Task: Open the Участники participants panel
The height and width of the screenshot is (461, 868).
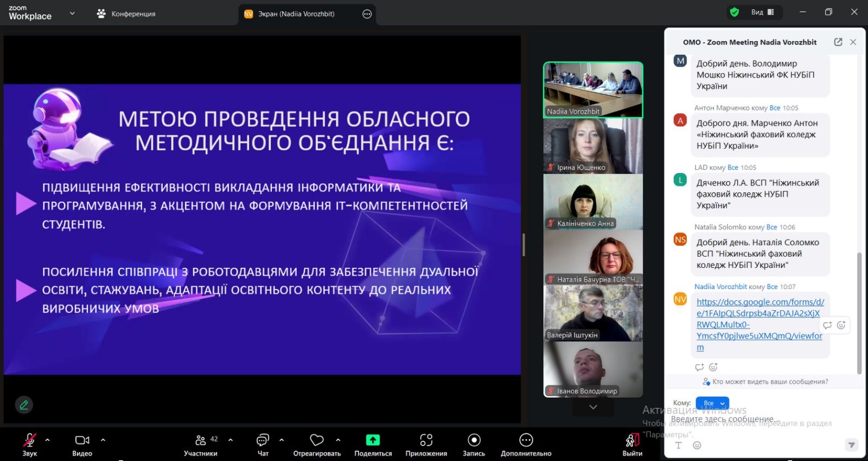Action: (x=201, y=440)
